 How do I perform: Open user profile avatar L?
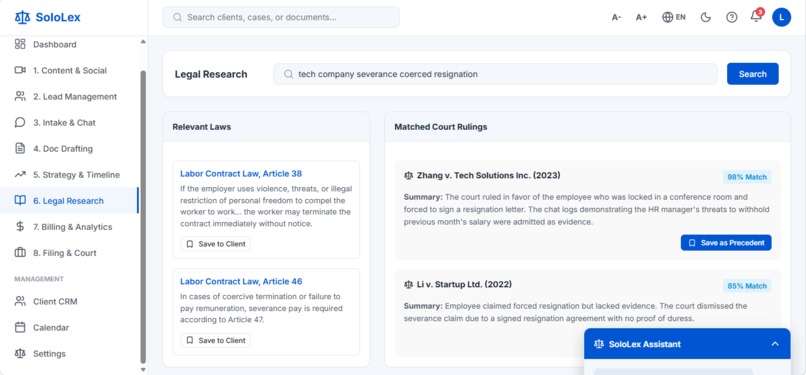pyautogui.click(x=781, y=17)
